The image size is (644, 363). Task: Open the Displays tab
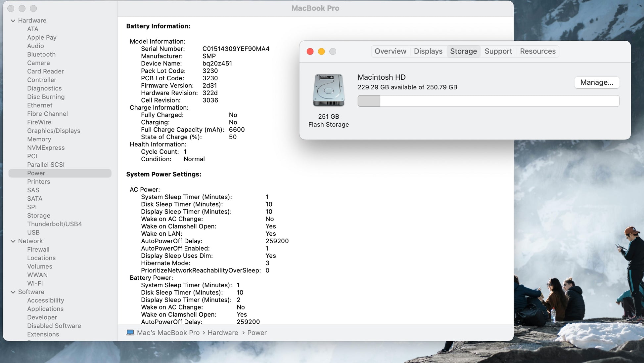[x=428, y=51]
